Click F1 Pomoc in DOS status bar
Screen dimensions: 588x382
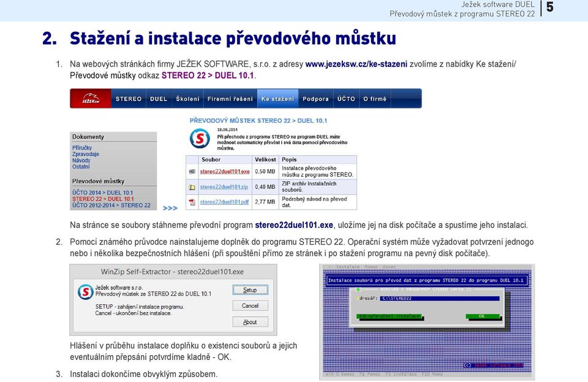tap(370, 374)
